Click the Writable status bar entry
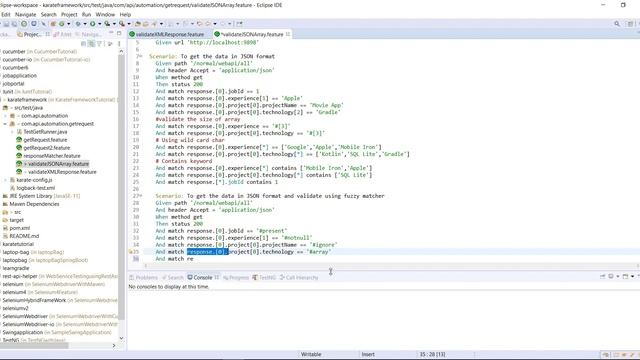The image size is (640, 360). coord(311,354)
